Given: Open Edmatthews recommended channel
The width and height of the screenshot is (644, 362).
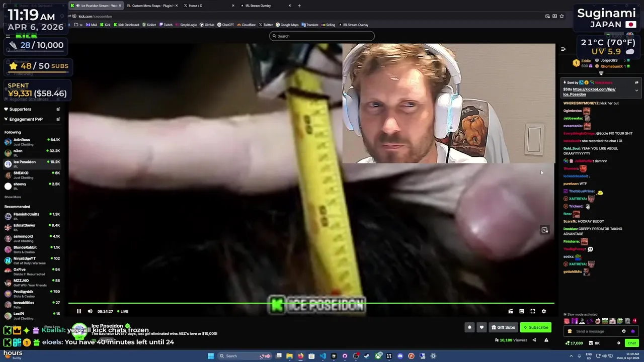Looking at the screenshot, I should (x=32, y=227).
